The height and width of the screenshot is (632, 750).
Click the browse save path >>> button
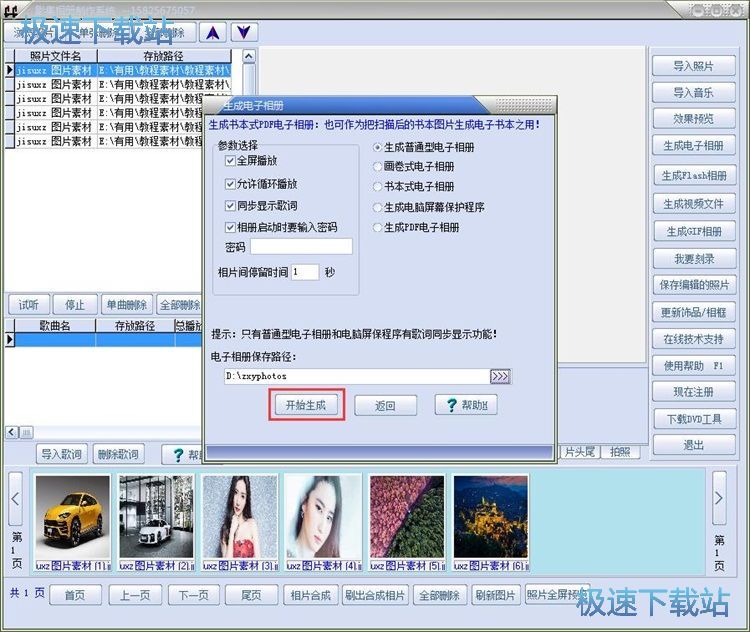point(500,376)
